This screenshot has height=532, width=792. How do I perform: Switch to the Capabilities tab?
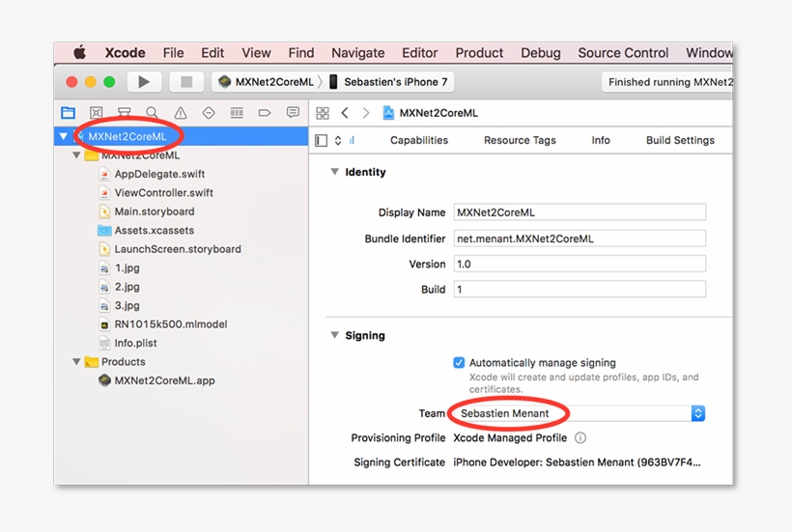coord(419,140)
